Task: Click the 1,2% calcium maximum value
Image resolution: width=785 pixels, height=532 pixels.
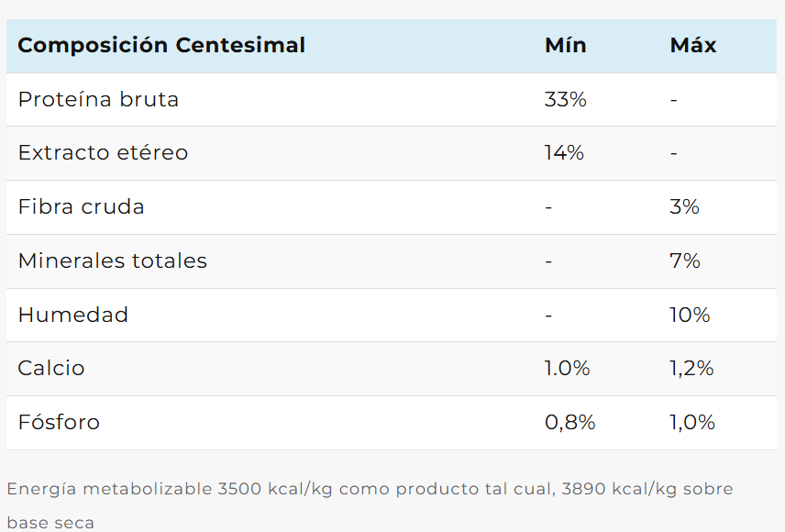Action: 691,368
